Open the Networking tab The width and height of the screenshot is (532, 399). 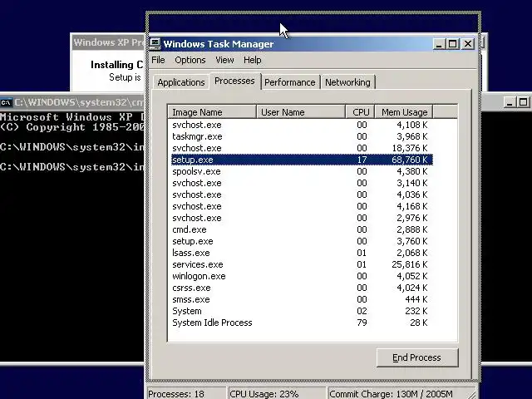click(347, 82)
